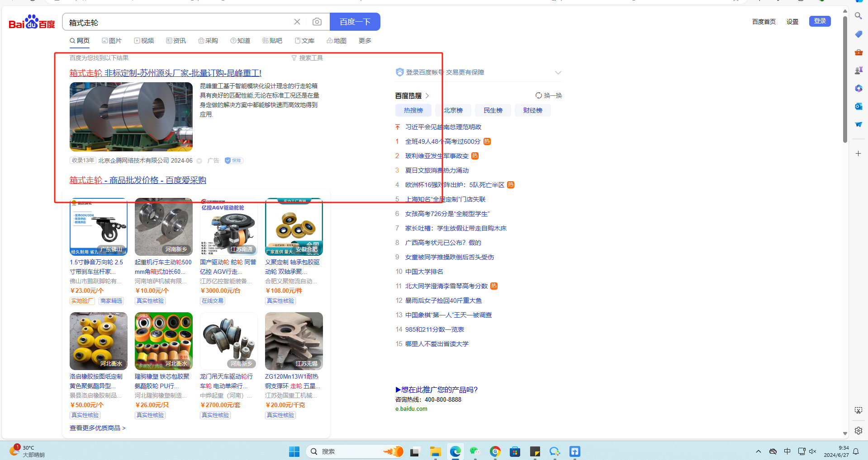Switch to the 地图 search tab

click(337, 41)
